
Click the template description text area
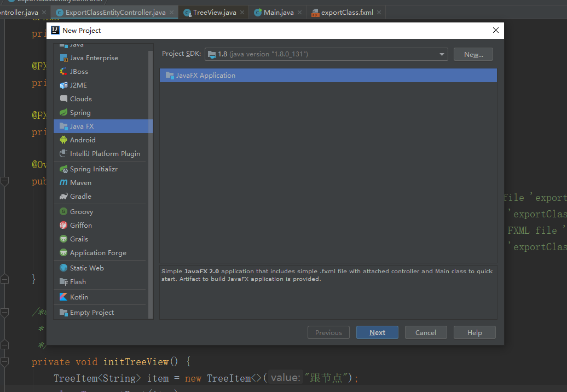[328, 292]
